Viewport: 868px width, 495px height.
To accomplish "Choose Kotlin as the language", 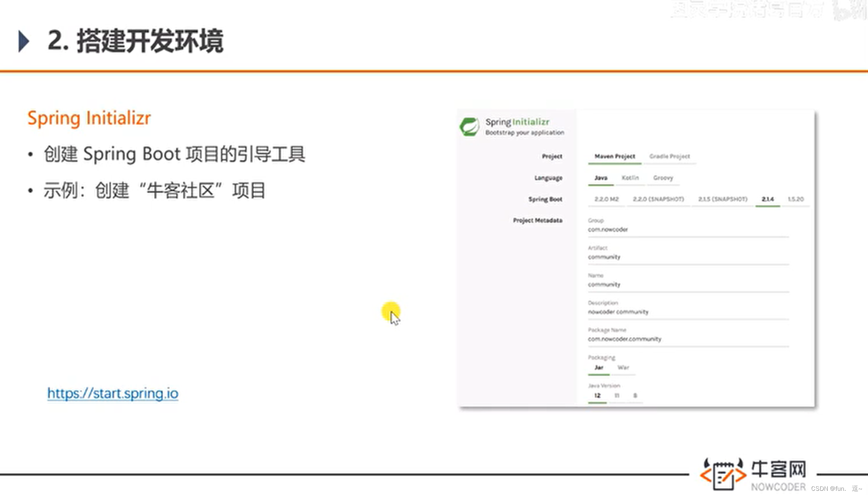I will click(x=630, y=178).
